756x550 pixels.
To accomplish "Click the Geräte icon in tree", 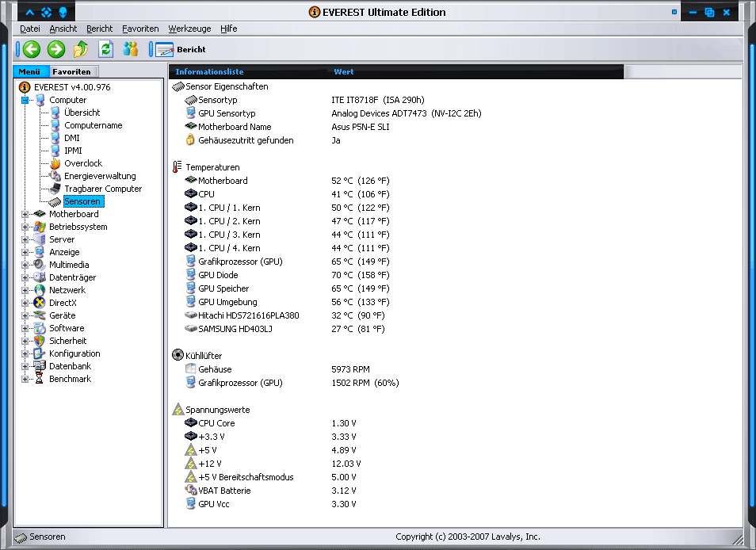I will click(40, 315).
